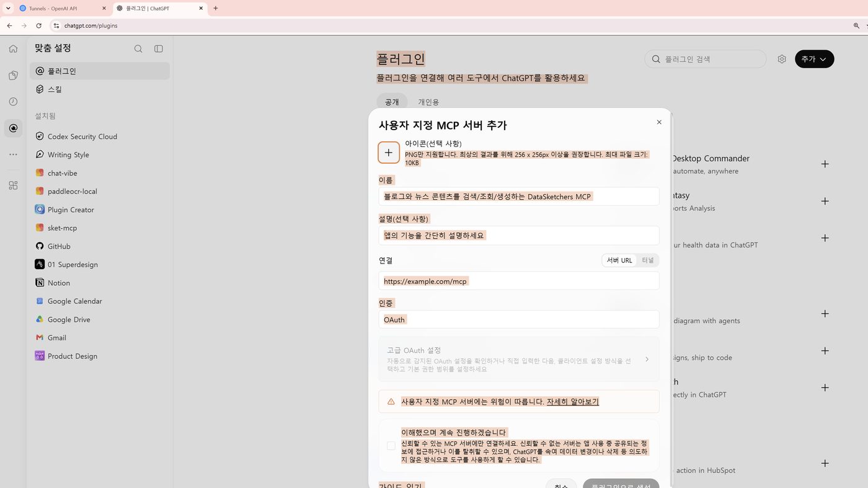Open the 추가 dropdown button
This screenshot has height=488, width=868.
click(814, 59)
